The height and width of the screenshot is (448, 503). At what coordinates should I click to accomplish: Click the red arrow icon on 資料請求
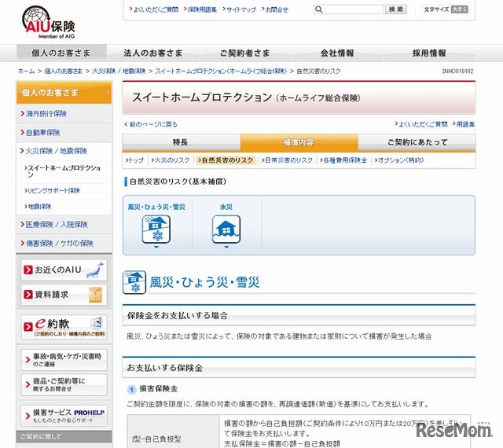click(28, 294)
